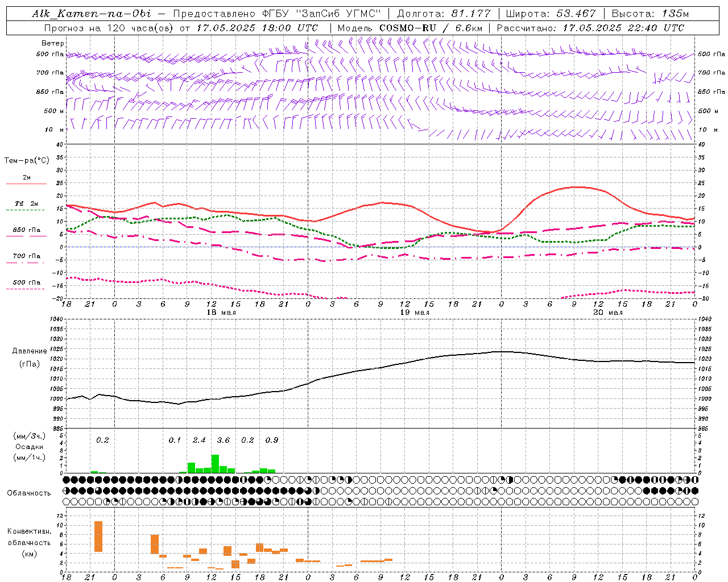The width and height of the screenshot is (728, 582).
Task: Click the Тем-ра(°C) axis title
Action: coord(27,161)
